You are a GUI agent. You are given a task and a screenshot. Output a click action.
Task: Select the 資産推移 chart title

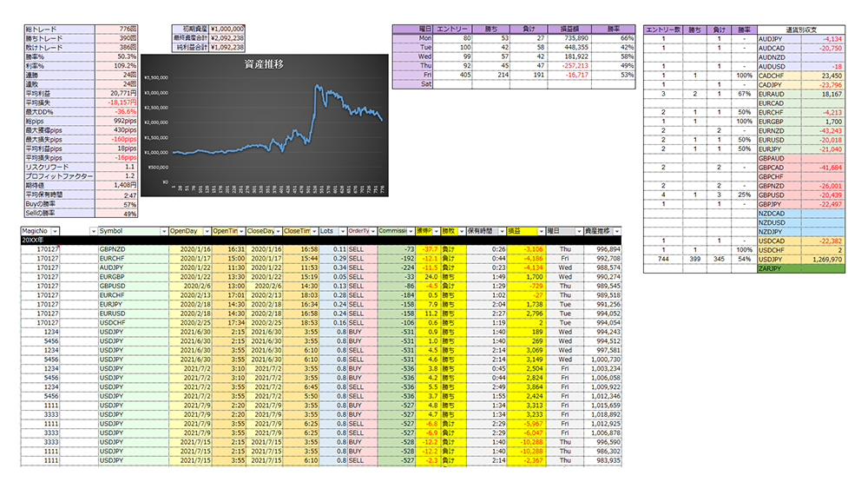click(x=261, y=64)
